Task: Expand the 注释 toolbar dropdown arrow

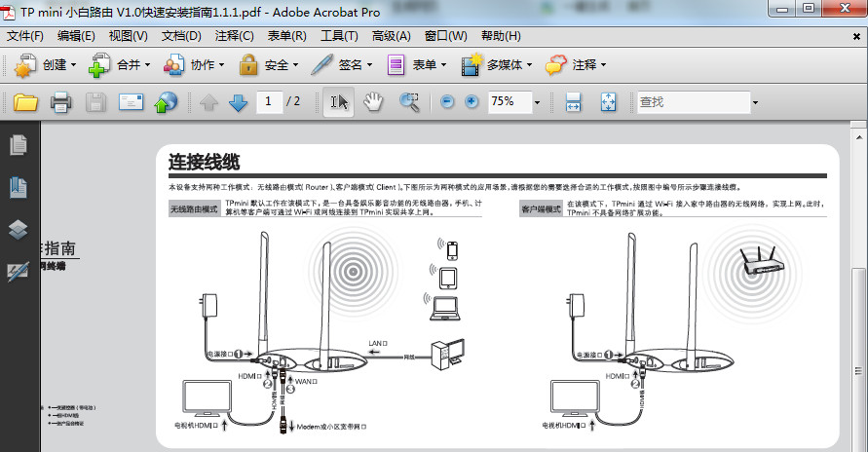Action: (603, 65)
